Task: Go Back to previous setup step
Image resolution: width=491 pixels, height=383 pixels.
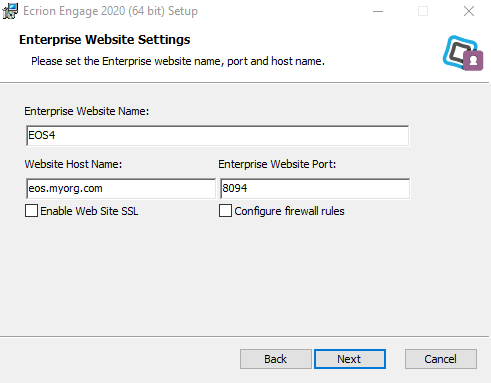Action: [x=276, y=359]
